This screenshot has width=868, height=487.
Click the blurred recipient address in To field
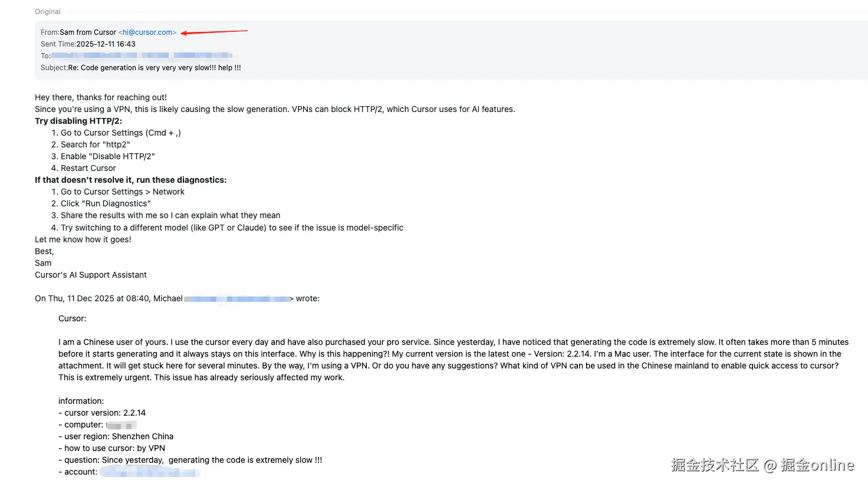point(142,56)
